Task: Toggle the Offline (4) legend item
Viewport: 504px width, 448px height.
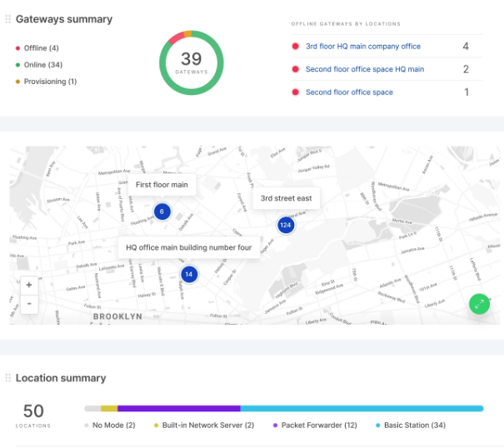Action: tap(38, 47)
